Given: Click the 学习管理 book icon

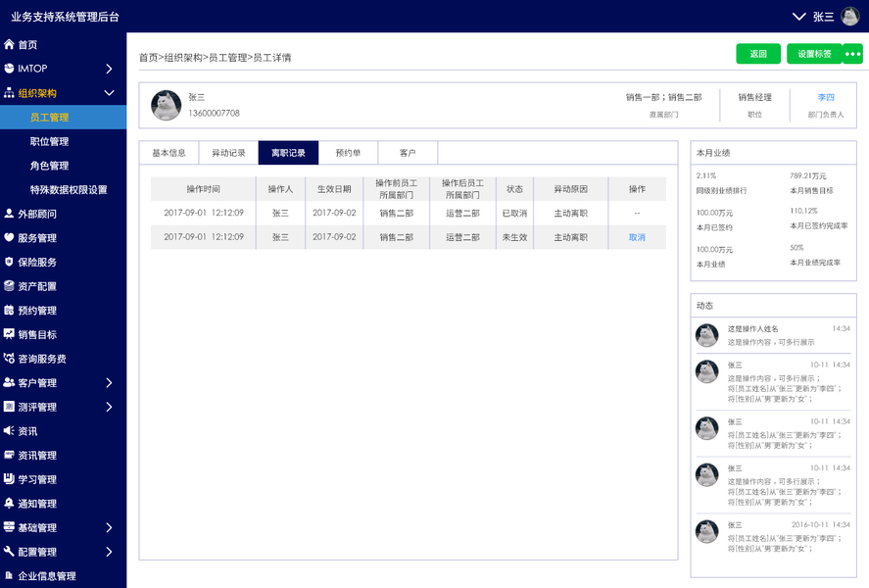Looking at the screenshot, I should pyautogui.click(x=9, y=479).
